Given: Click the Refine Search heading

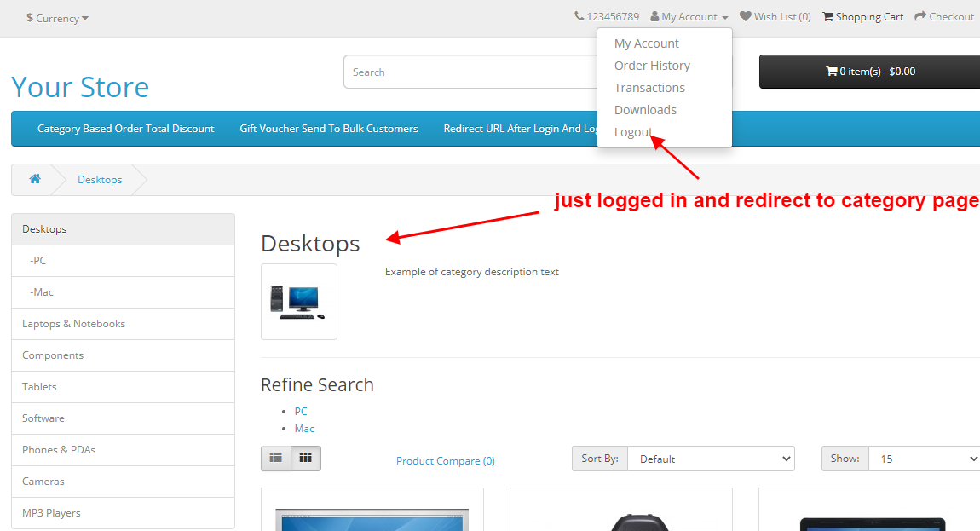Looking at the screenshot, I should pyautogui.click(x=317, y=384).
